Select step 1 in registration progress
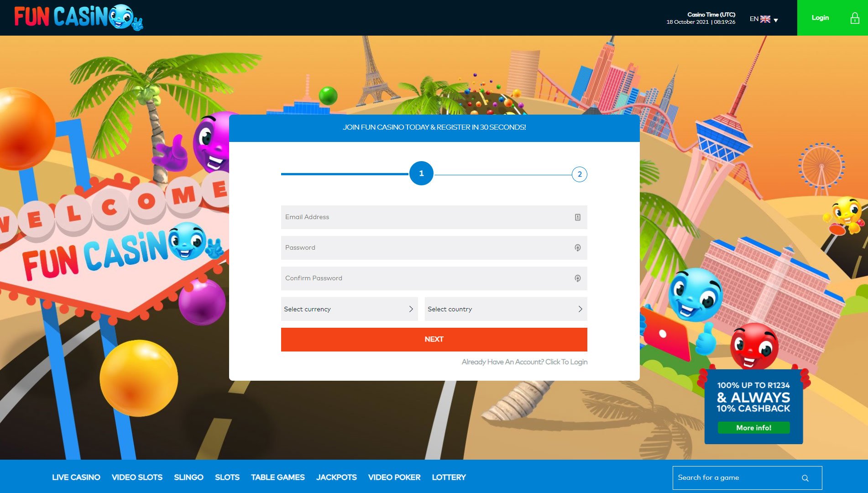The image size is (868, 493). (x=421, y=173)
